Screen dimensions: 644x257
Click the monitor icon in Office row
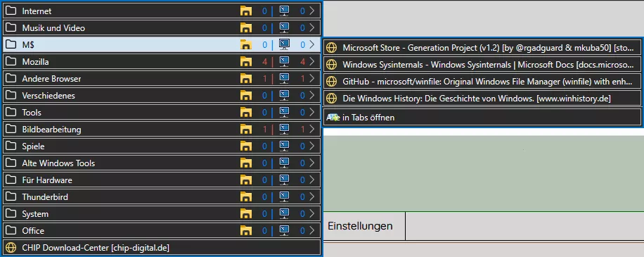click(x=284, y=231)
